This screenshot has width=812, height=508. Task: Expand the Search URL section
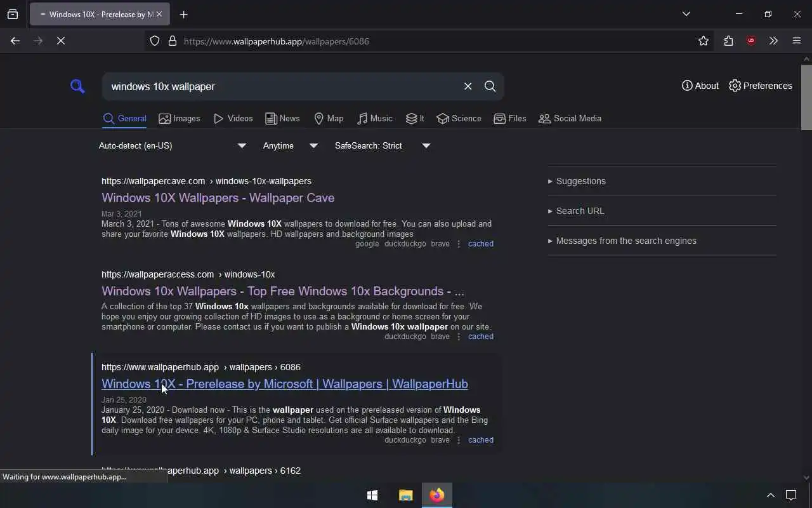576,211
